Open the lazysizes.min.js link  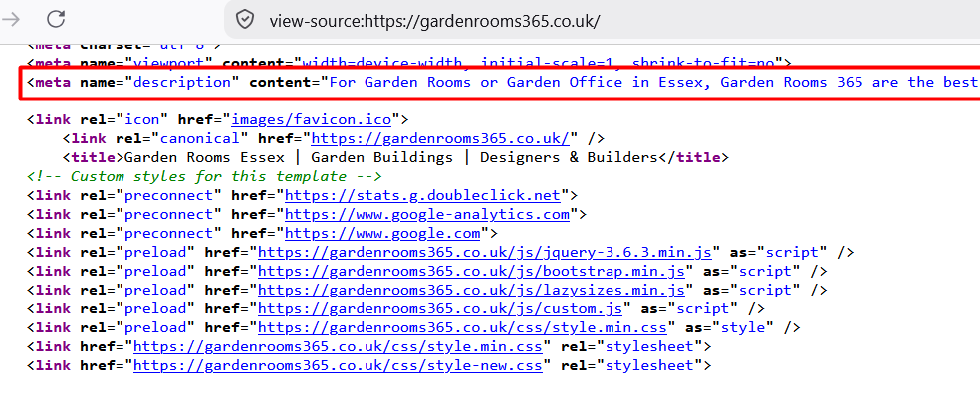click(471, 290)
